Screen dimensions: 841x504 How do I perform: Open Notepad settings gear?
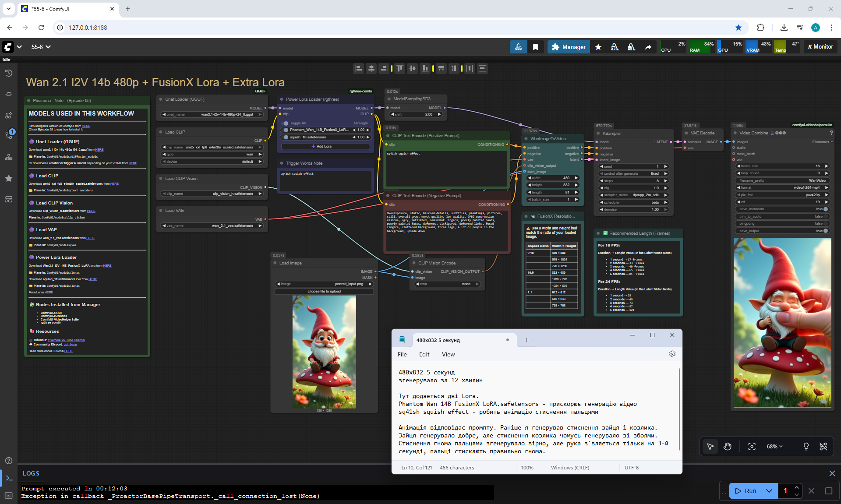coord(672,354)
